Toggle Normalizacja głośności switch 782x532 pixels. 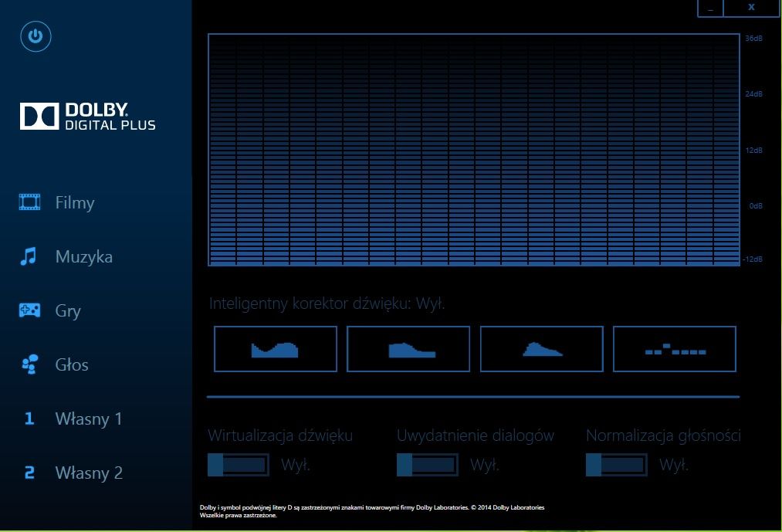(617, 465)
